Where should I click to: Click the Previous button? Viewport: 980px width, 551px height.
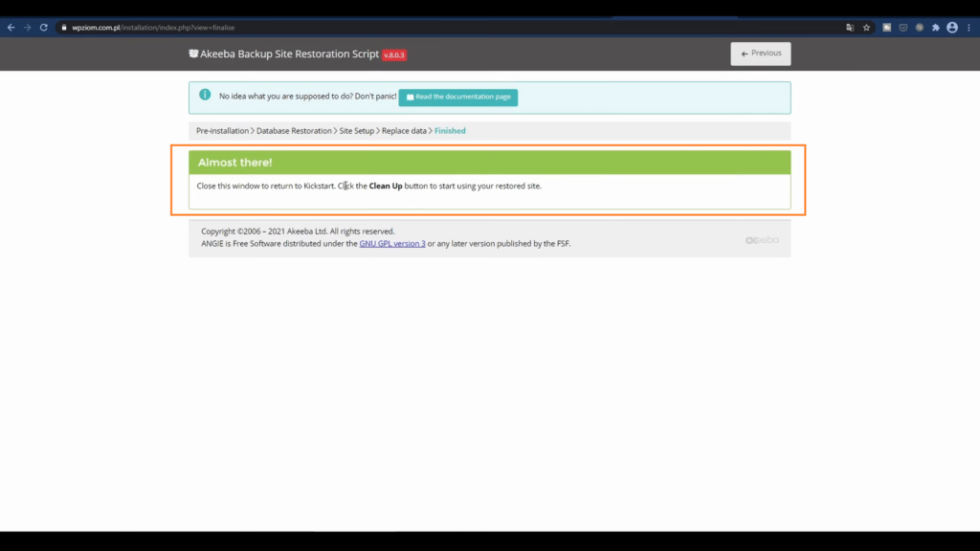point(760,54)
